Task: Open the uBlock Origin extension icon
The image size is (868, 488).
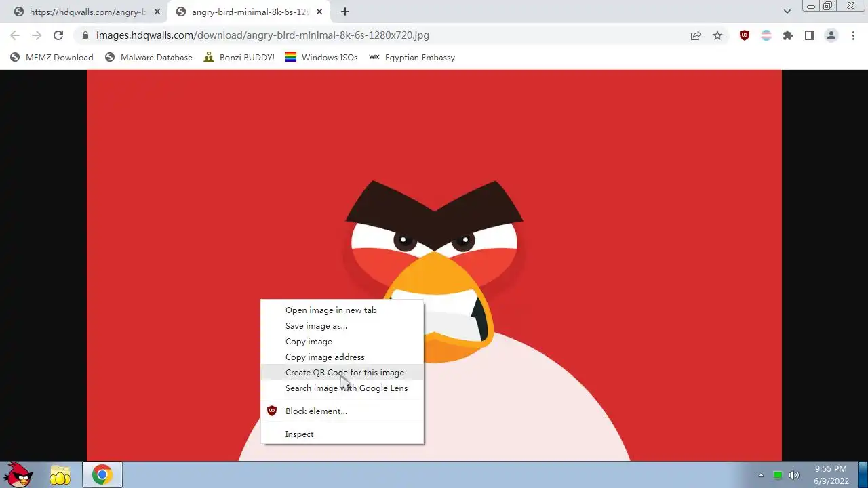Action: (x=745, y=35)
